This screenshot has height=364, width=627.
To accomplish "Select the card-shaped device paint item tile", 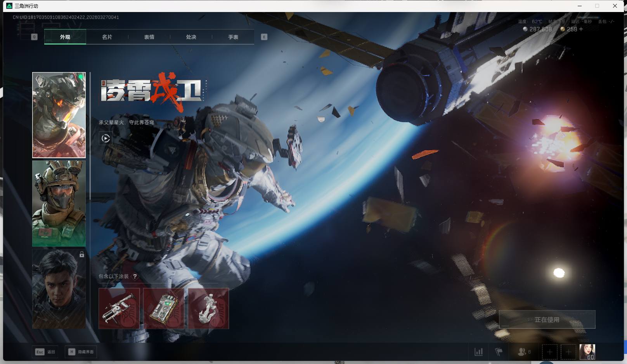I will point(164,309).
